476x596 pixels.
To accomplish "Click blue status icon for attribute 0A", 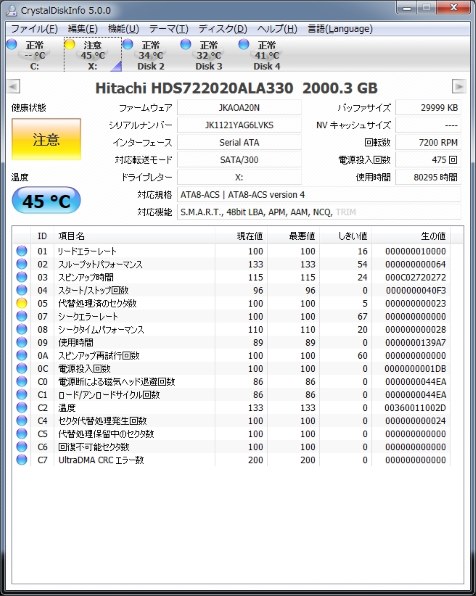I will coord(22,355).
